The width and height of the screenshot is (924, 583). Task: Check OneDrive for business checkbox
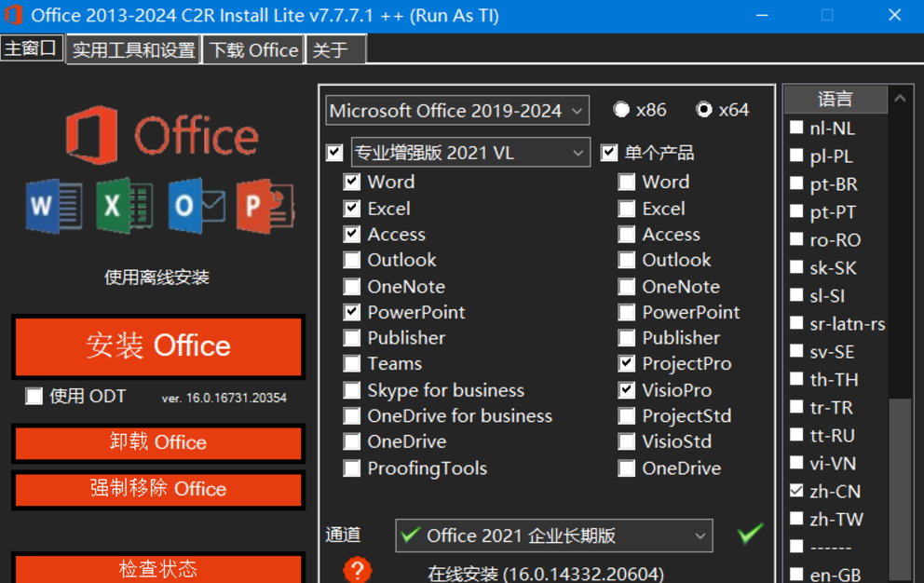tap(352, 415)
